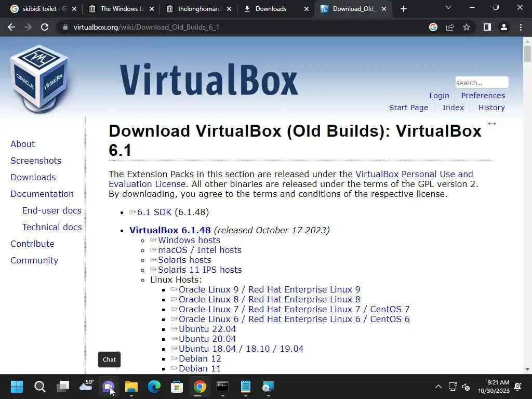
Task: Open Downloads in the sidebar
Action: click(33, 178)
